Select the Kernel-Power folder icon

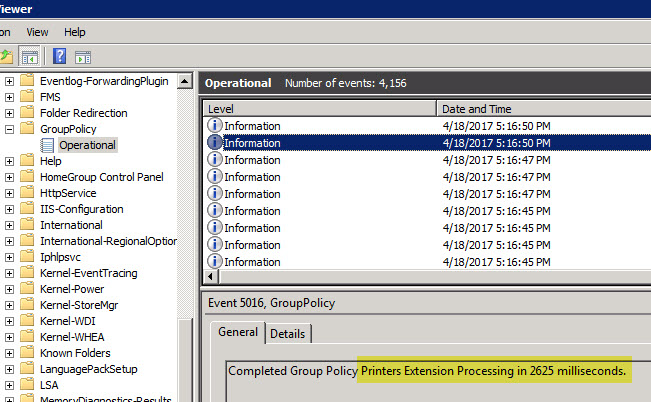27,288
